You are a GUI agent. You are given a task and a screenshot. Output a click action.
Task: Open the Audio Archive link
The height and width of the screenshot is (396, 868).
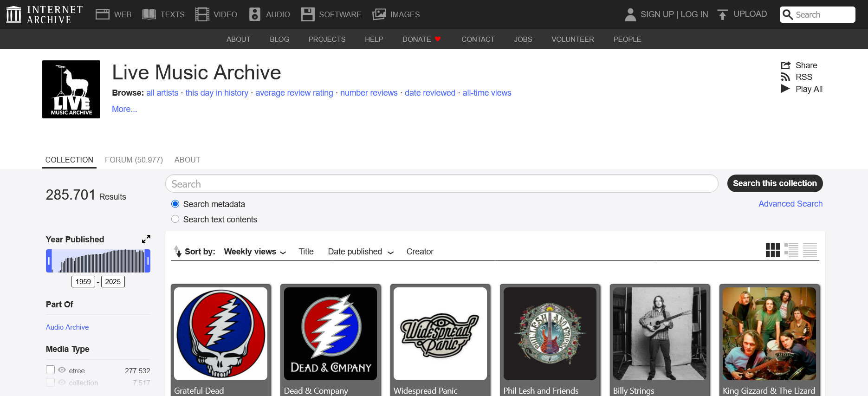pyautogui.click(x=67, y=327)
